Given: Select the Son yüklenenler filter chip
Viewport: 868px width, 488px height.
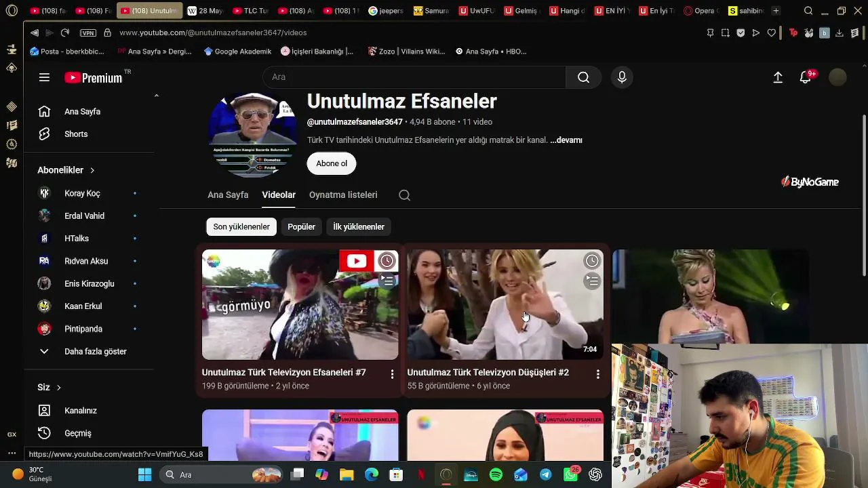Looking at the screenshot, I should point(241,227).
